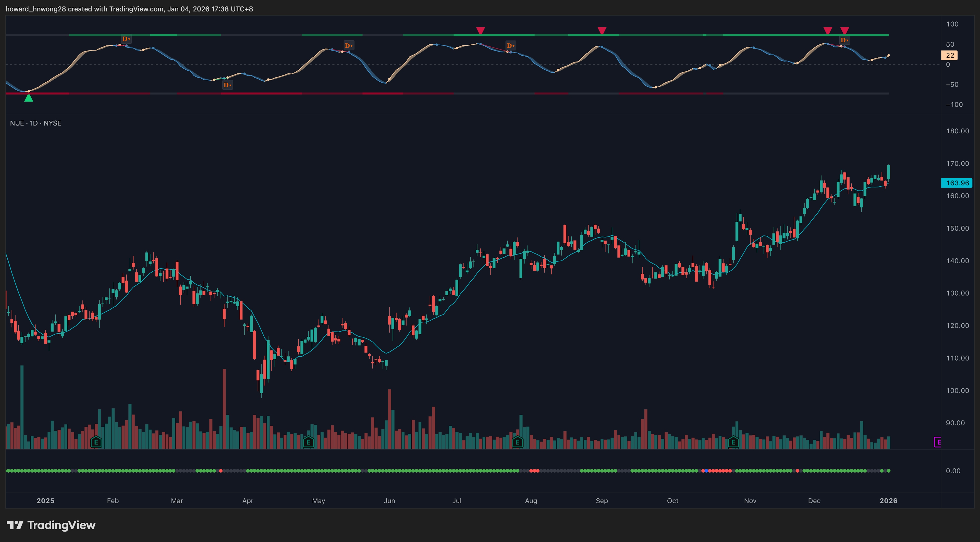This screenshot has width=980, height=542.
Task: Click the earnings E marker before February
Action: 96,442
